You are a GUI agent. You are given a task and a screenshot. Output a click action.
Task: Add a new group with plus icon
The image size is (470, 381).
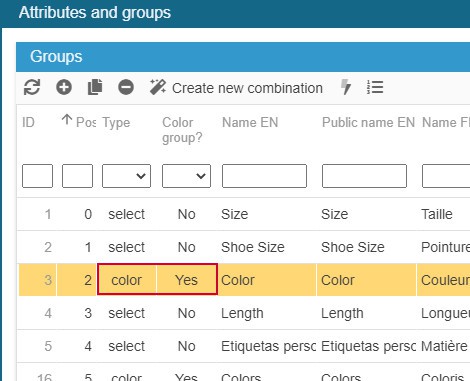(x=64, y=88)
